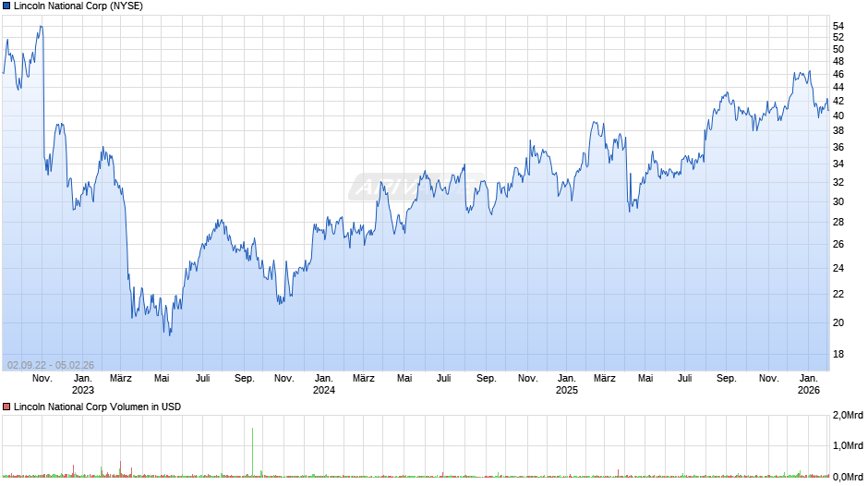868x486 pixels.
Task: Click the price axis label 54
Action: (x=838, y=26)
